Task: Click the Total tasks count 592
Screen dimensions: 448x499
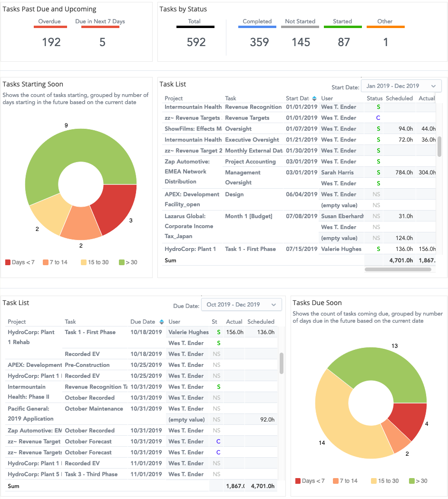Action: [196, 42]
